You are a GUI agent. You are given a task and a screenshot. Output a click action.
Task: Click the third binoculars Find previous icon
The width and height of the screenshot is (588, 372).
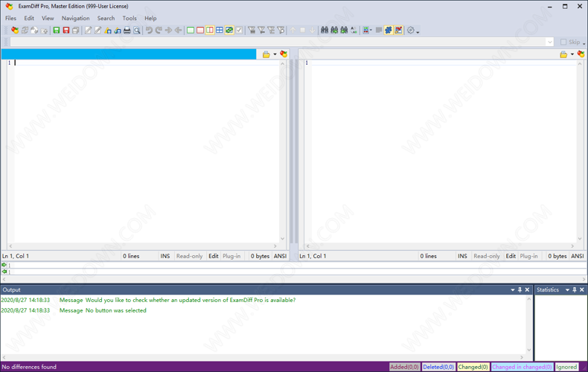pos(345,31)
